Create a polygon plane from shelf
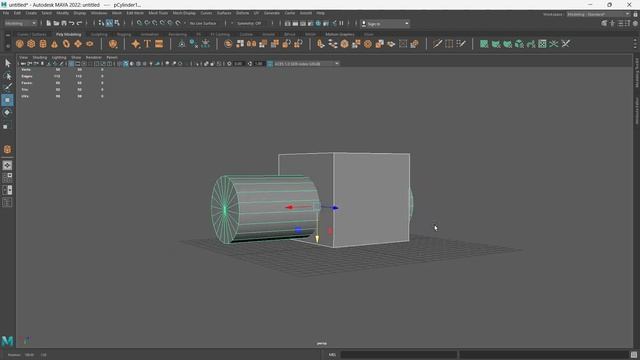 point(78,44)
